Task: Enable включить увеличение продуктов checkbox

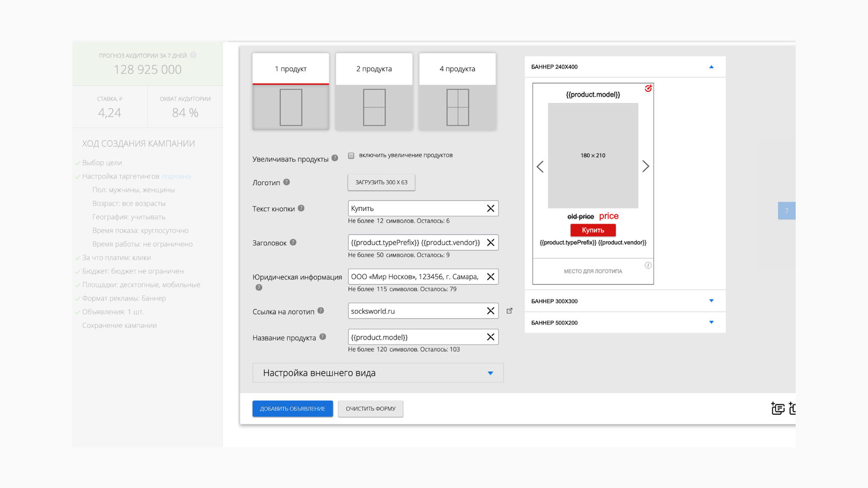Action: [351, 155]
